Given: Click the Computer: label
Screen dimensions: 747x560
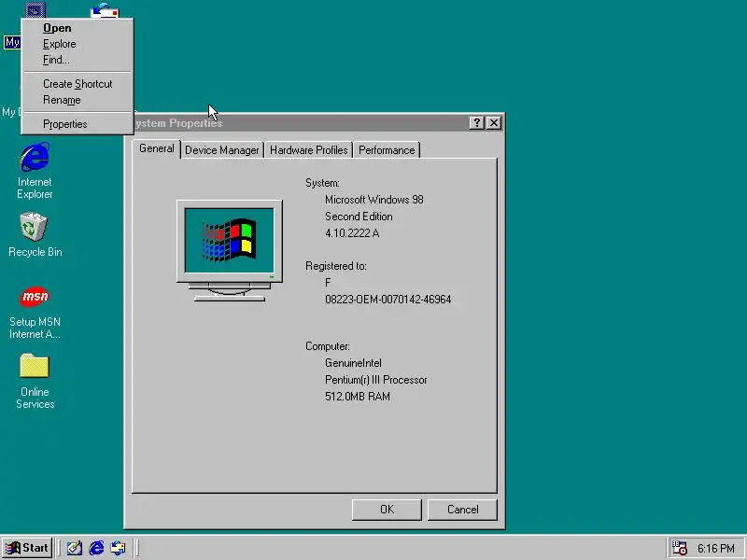Looking at the screenshot, I should 328,346.
